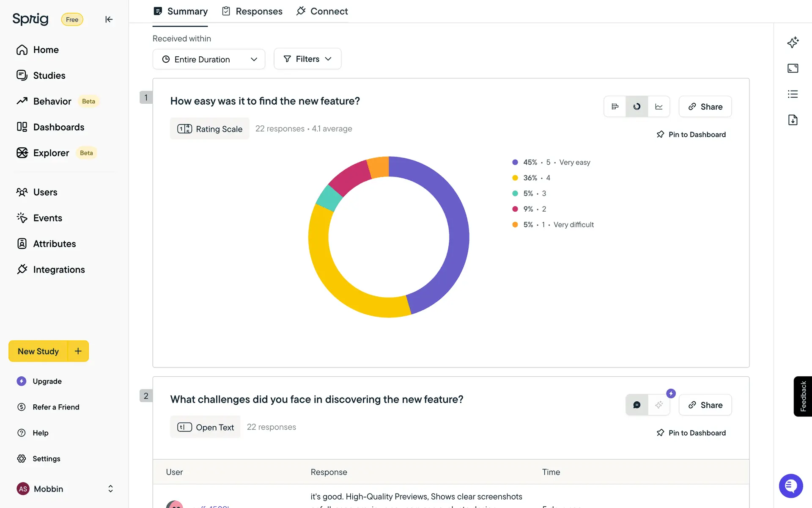Expand the Filters dropdown
Image resolution: width=812 pixels, height=508 pixels.
(x=307, y=59)
